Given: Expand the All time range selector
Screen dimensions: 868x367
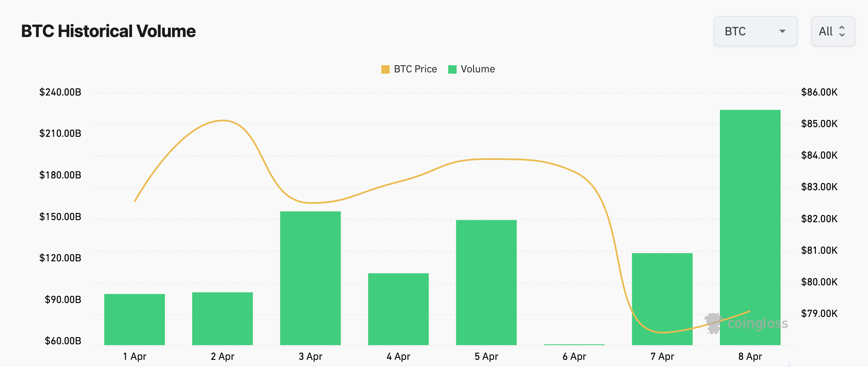Looking at the screenshot, I should 832,31.
